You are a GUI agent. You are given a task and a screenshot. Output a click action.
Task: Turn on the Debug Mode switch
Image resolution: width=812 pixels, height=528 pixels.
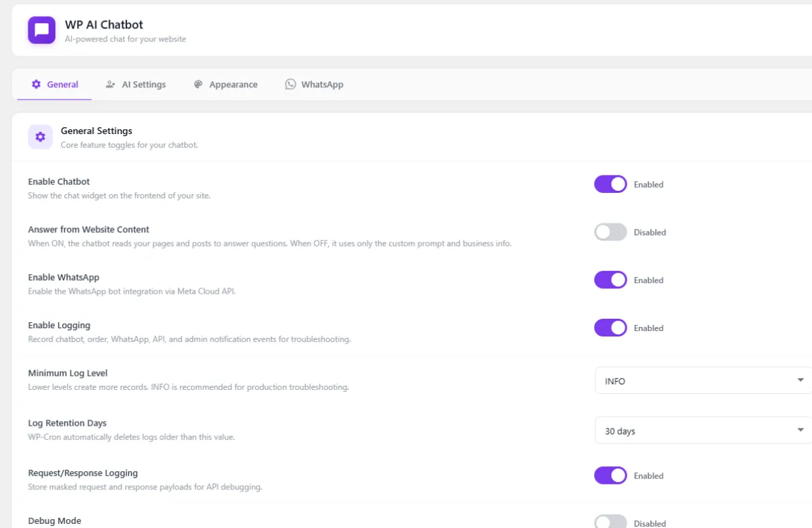point(610,522)
